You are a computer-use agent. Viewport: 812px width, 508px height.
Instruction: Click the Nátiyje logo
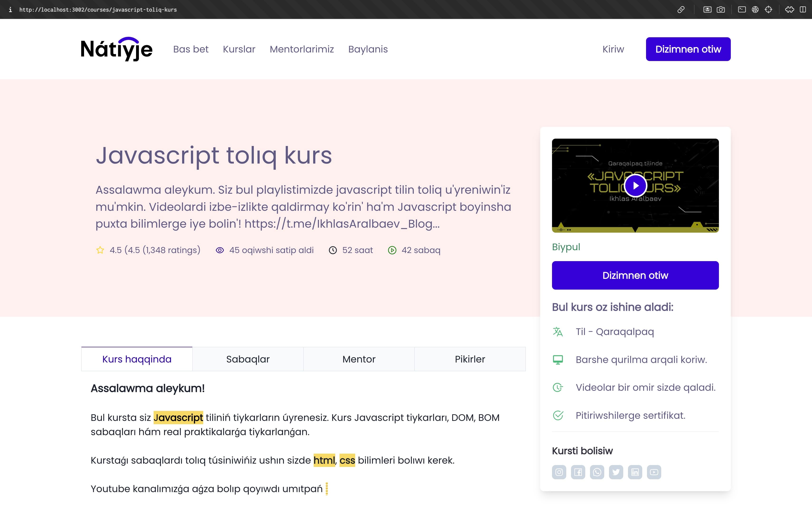click(117, 49)
